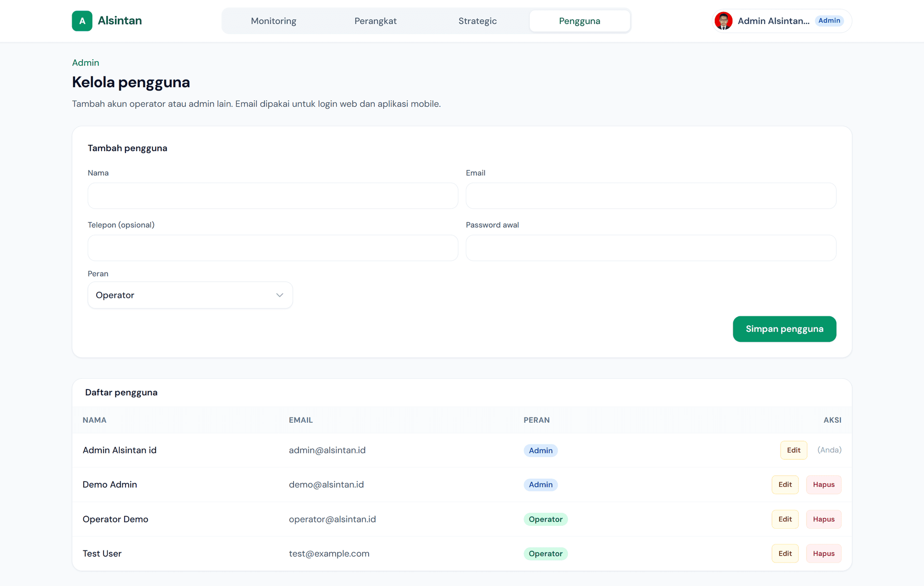Image resolution: width=924 pixels, height=586 pixels.
Task: Go to the Strategic tab
Action: 477,21
